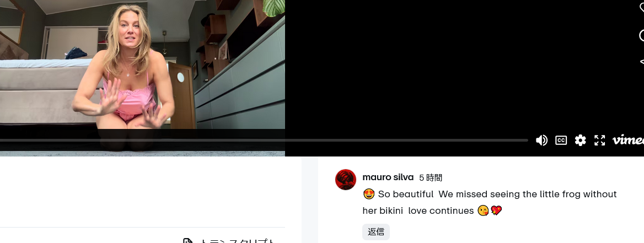Open mauro silva's profile avatar
644x243 pixels.
coord(345,180)
